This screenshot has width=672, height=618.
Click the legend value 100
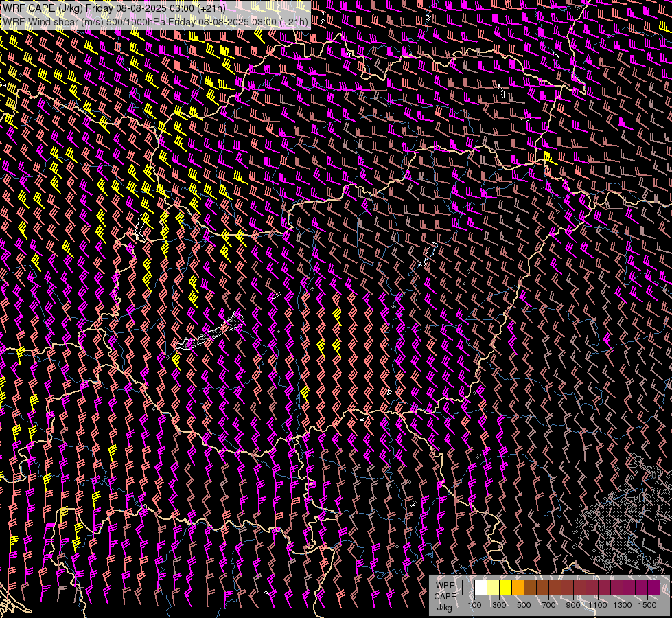[474, 605]
